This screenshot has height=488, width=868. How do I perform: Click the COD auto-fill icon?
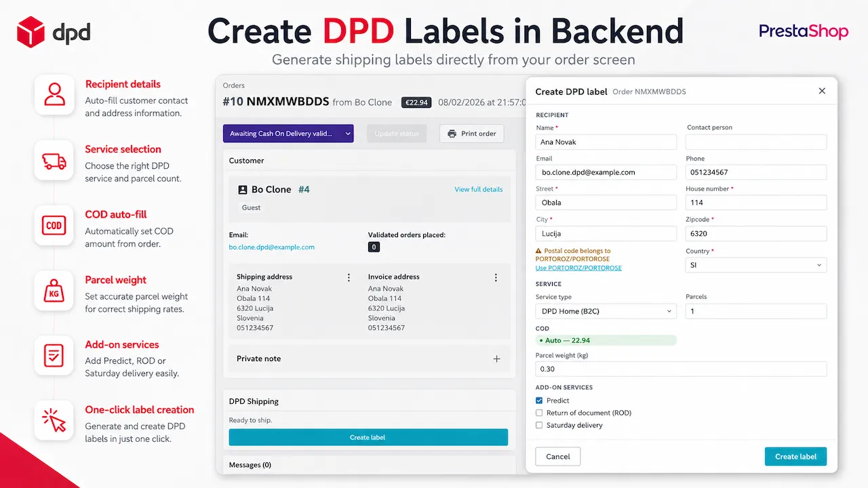coord(54,226)
